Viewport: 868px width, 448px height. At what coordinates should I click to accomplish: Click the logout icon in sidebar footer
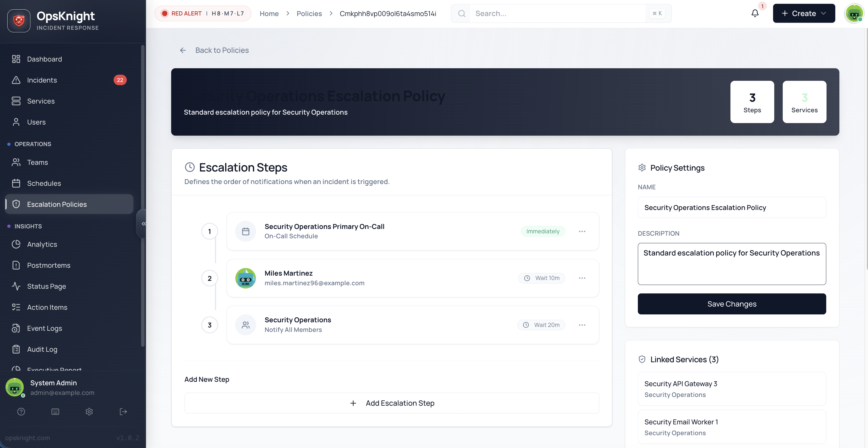(123, 411)
